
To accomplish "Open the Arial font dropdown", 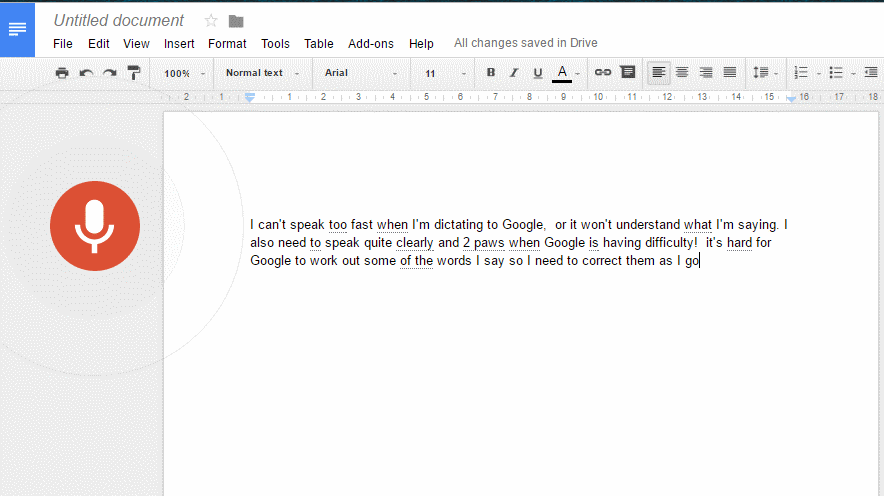I will point(361,73).
